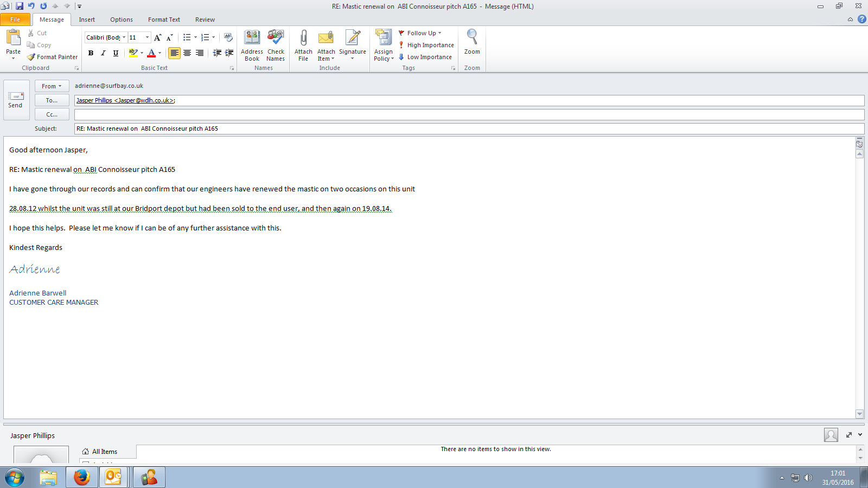Switch to the Insert tab

87,20
